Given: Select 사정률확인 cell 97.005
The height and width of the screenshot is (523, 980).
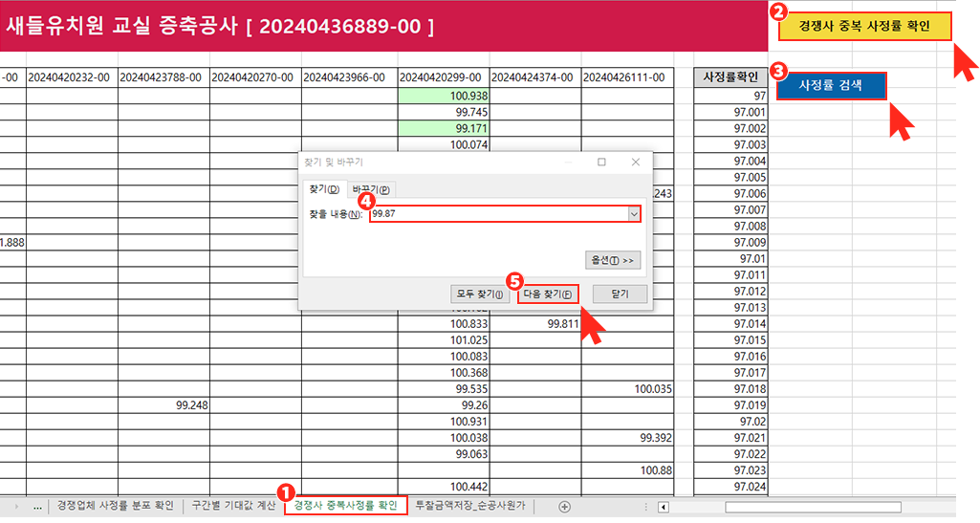Looking at the screenshot, I should (x=730, y=177).
